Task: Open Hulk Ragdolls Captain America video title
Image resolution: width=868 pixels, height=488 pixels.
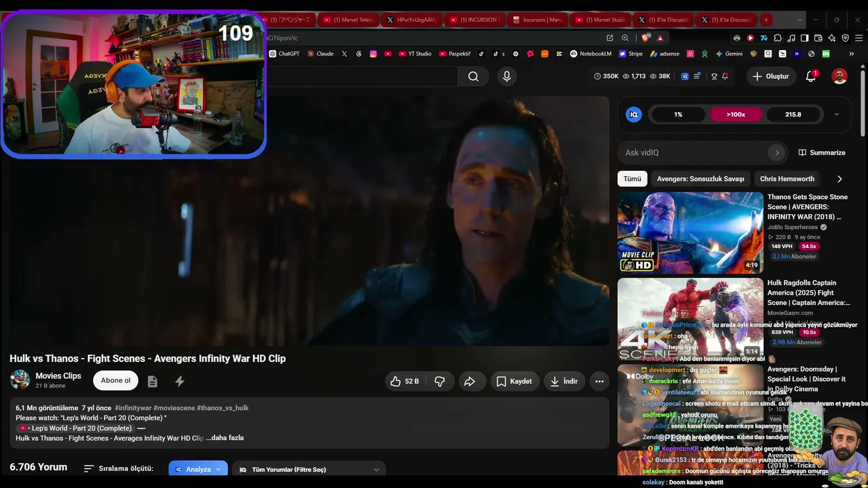Action: [808, 293]
